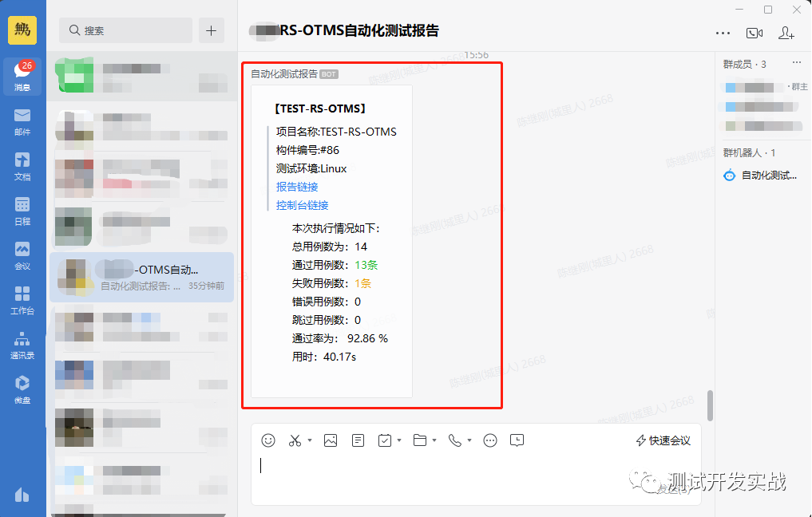This screenshot has width=812, height=517.
Task: Click the chat area vertical scrollbar
Action: pos(710,406)
